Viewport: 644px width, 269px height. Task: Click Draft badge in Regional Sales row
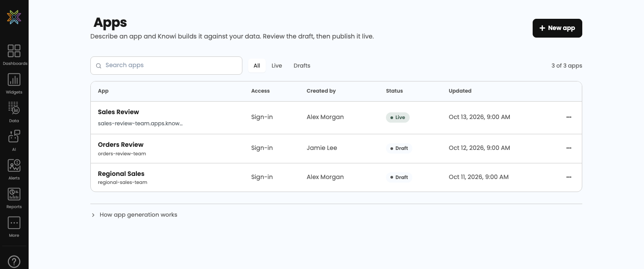click(399, 177)
